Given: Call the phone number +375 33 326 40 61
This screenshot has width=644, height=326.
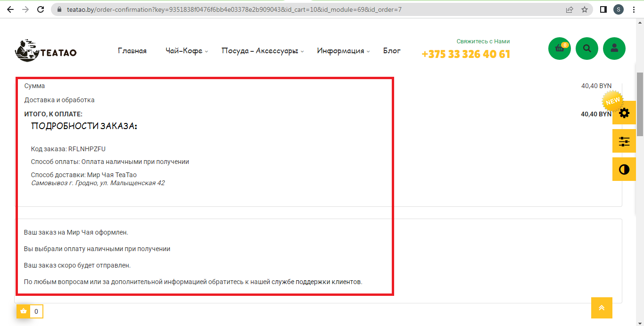Looking at the screenshot, I should pyautogui.click(x=466, y=54).
